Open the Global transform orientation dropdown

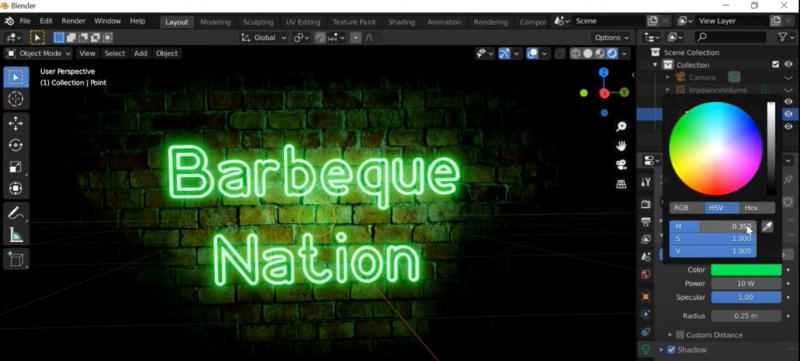tap(264, 38)
